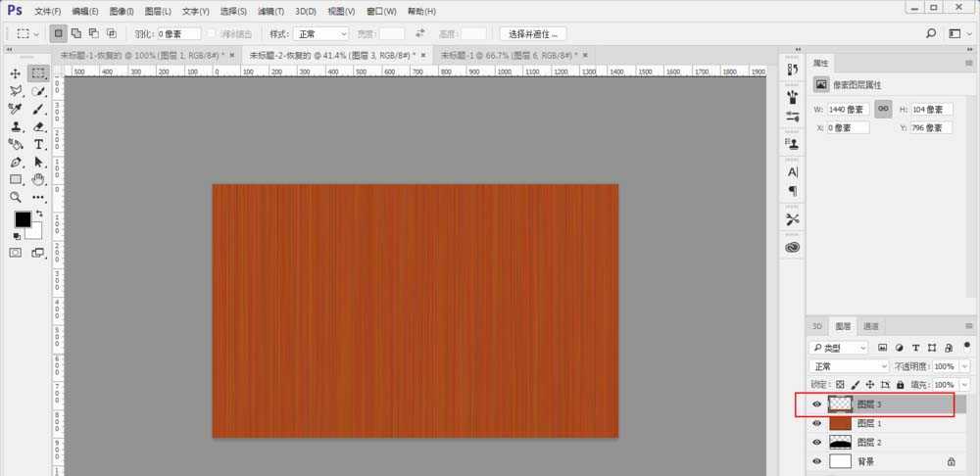Toggle visibility of the 背景 layer
Screen dimensions: 980x476
[x=817, y=460]
